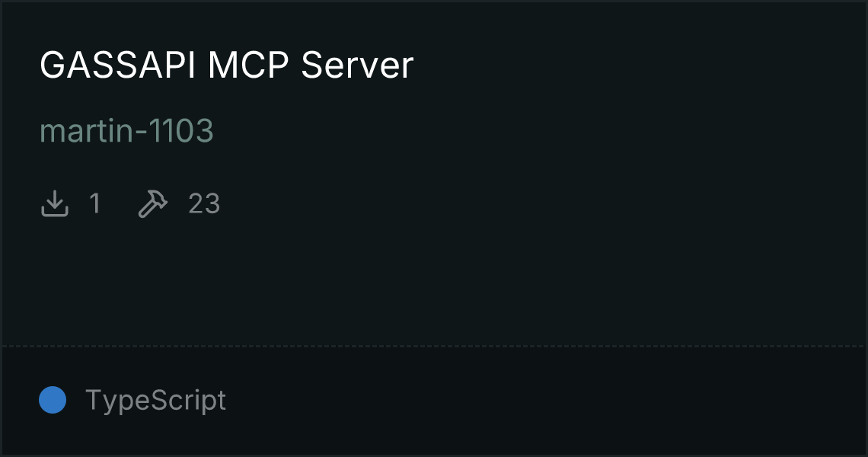Select the hammer glyph beside 23
The height and width of the screenshot is (457, 868).
coord(152,203)
